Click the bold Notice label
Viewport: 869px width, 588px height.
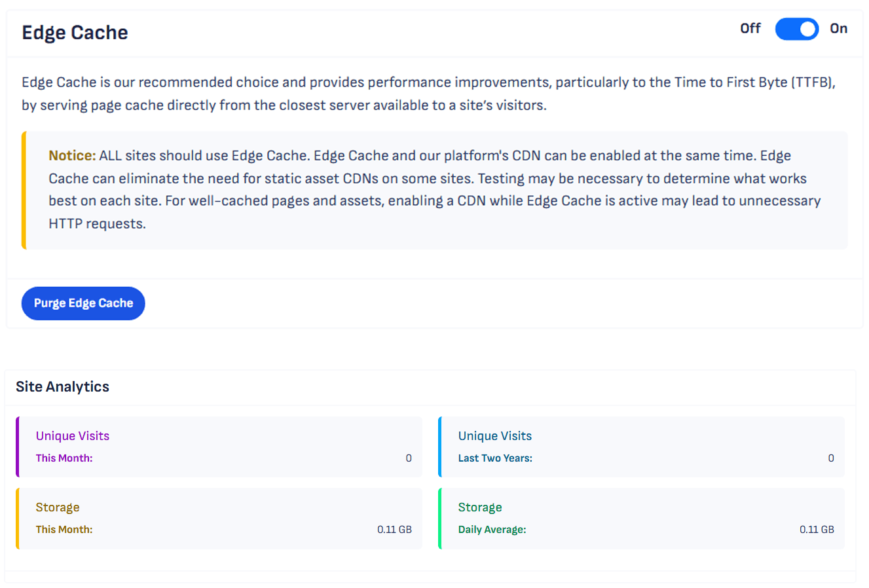(x=72, y=156)
